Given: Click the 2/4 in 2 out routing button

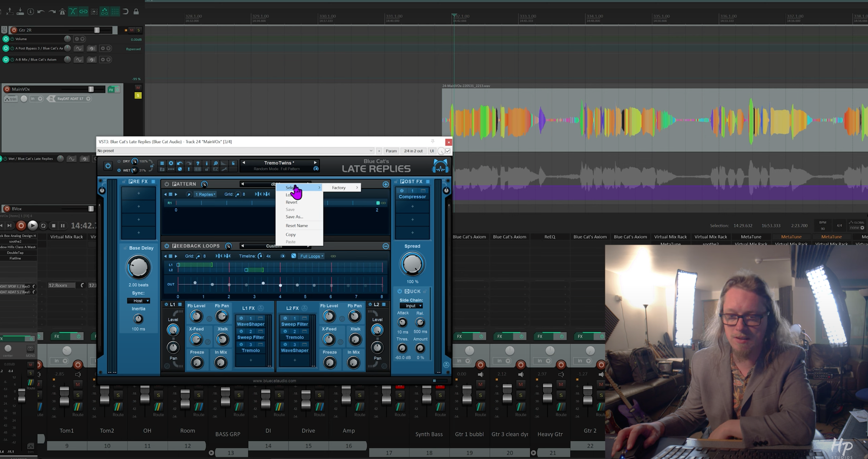Looking at the screenshot, I should tap(413, 151).
